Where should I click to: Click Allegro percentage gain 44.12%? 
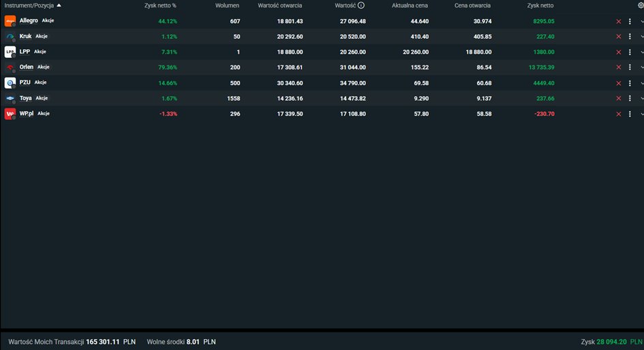168,21
